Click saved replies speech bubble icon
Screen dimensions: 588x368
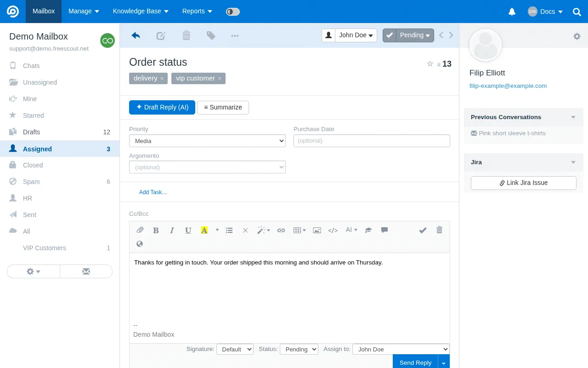384,230
